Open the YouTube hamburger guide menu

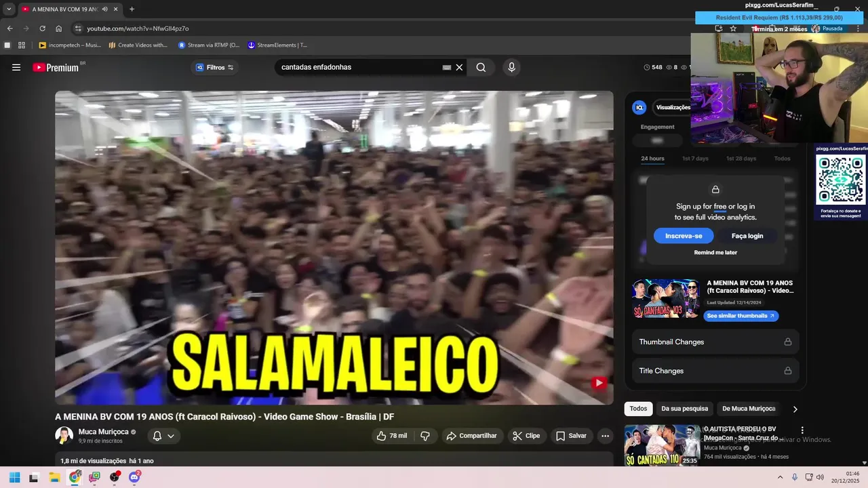pos(16,67)
